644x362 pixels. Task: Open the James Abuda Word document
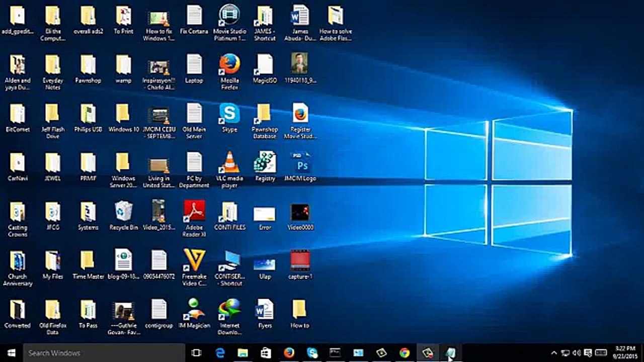pyautogui.click(x=300, y=23)
